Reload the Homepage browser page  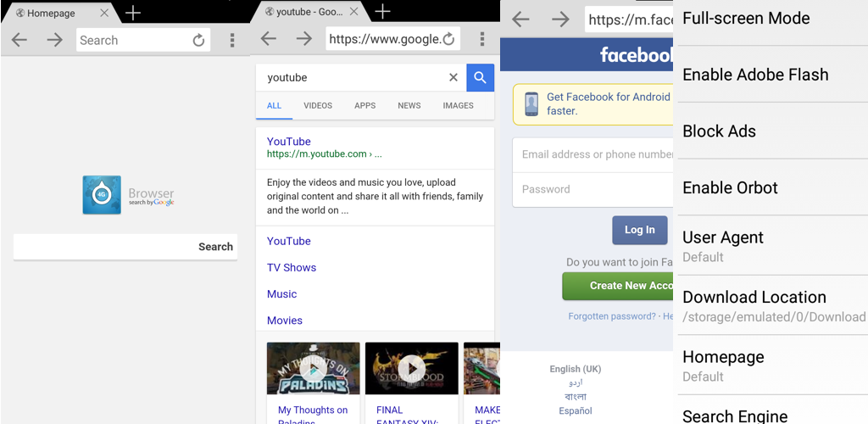[198, 40]
